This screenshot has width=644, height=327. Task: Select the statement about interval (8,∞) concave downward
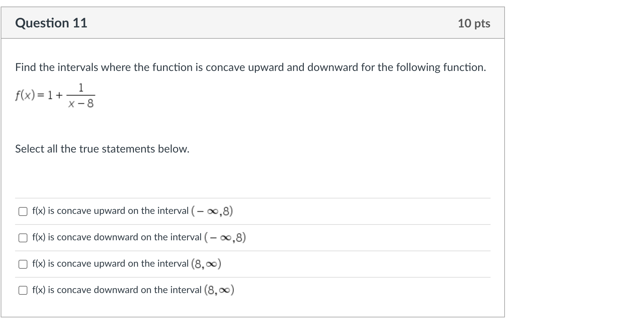133,291
